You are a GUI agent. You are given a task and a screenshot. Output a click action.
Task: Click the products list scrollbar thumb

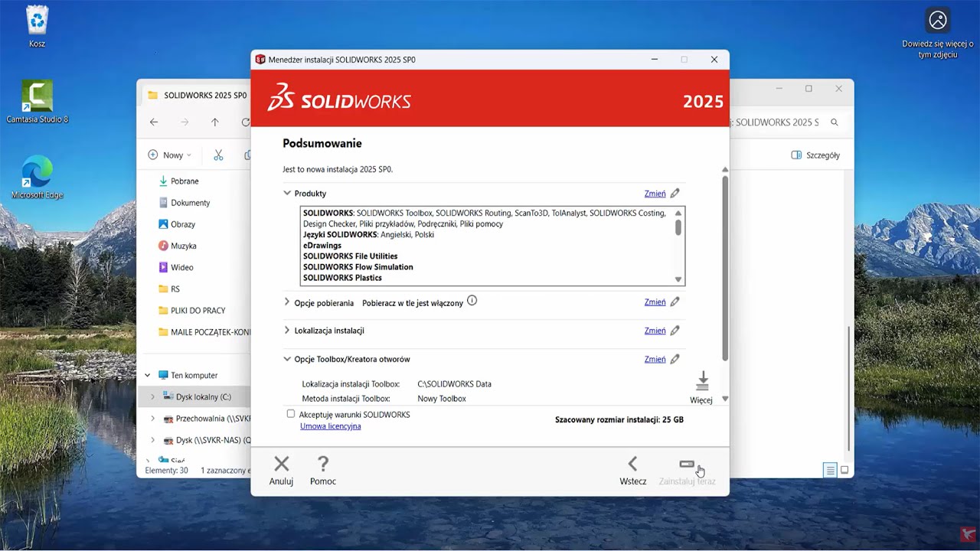[x=678, y=227]
